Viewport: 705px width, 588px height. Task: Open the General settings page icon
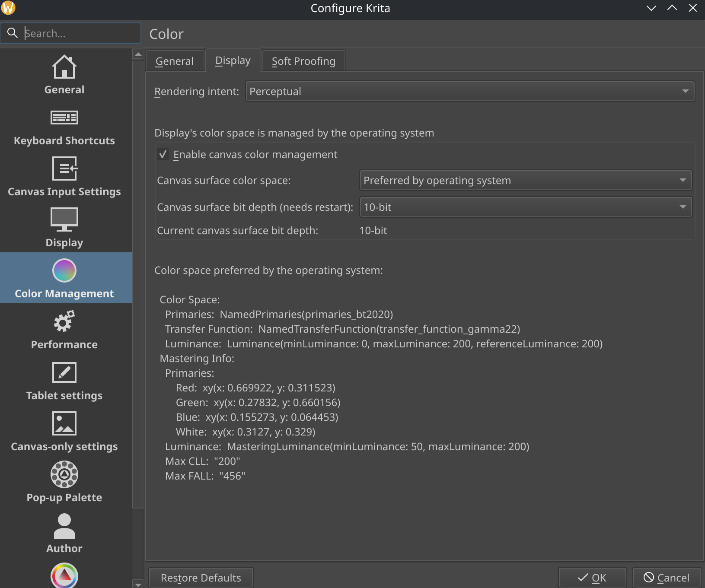click(x=64, y=67)
